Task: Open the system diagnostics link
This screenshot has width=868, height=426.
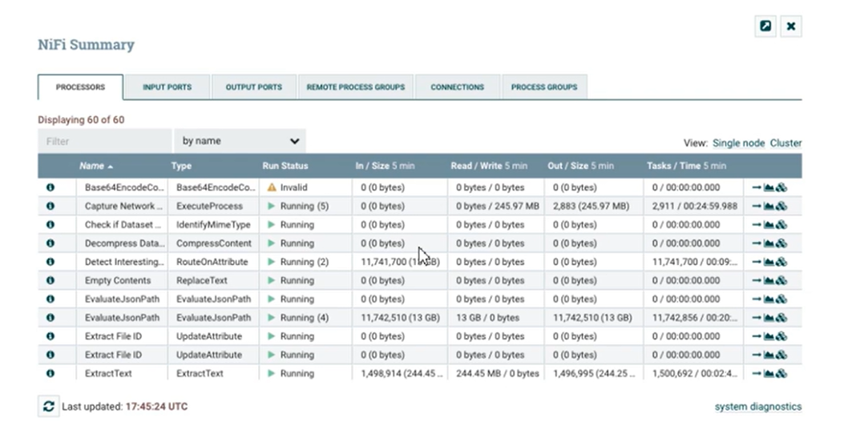Action: [x=758, y=407]
